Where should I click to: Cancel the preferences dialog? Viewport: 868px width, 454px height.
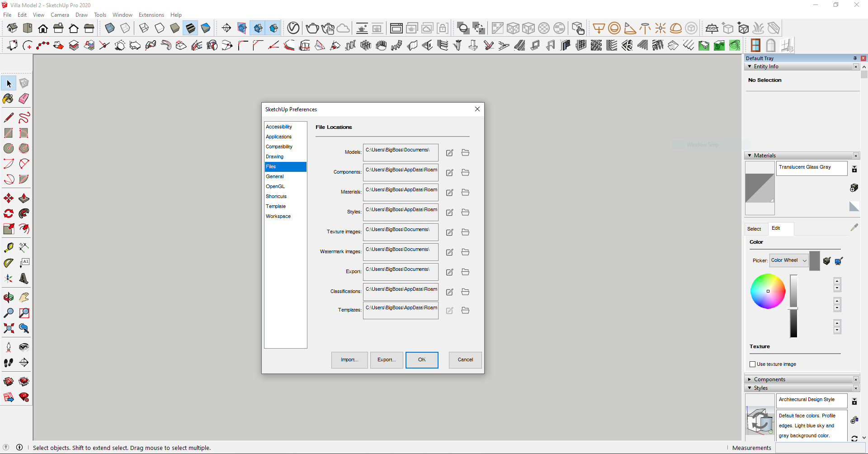pos(465,360)
